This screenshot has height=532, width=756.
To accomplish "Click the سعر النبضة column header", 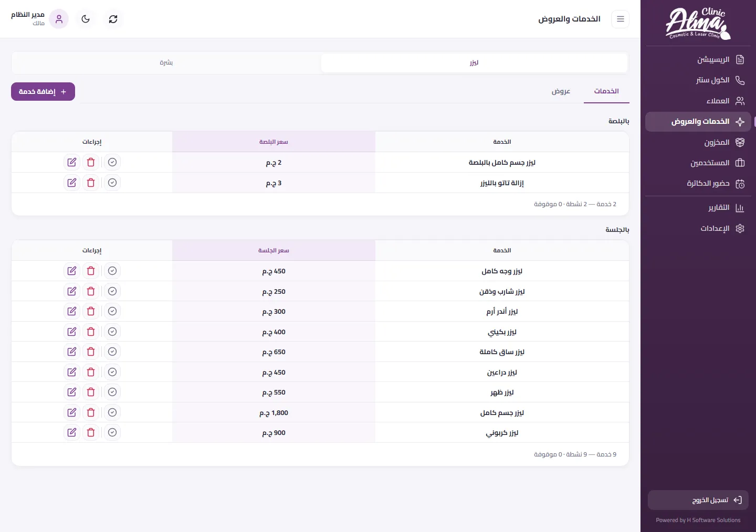I will click(x=274, y=142).
